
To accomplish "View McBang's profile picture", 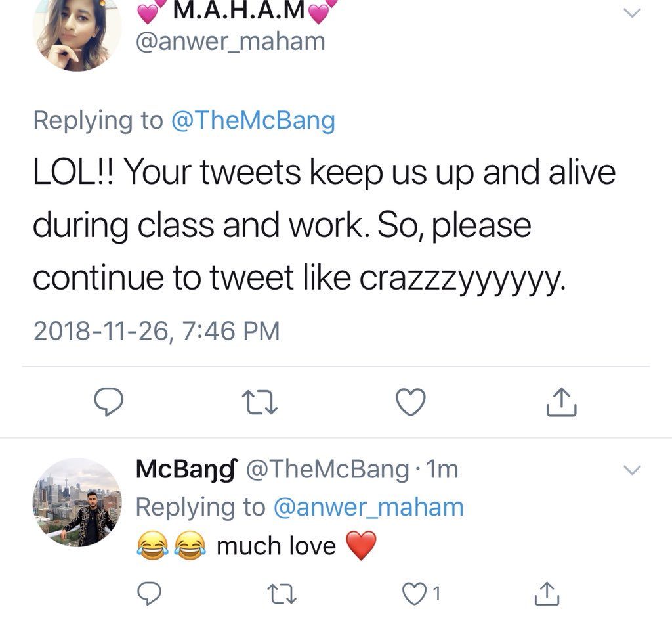I will [x=77, y=502].
